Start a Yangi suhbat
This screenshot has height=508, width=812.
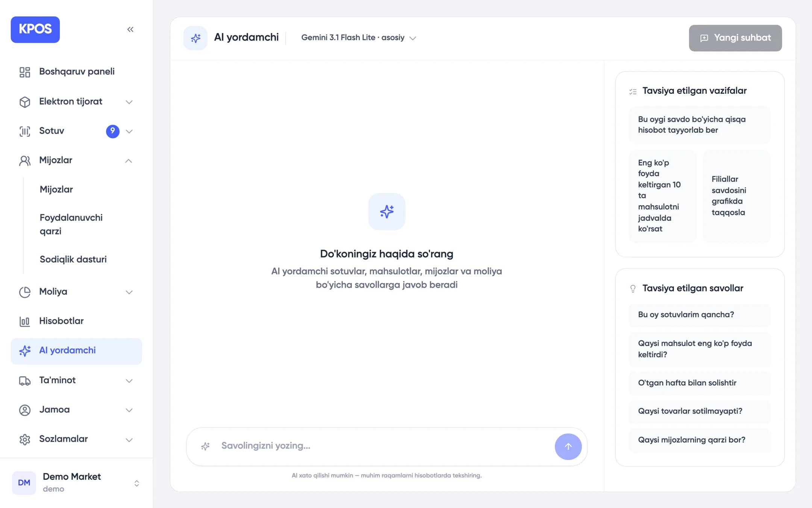pos(735,38)
